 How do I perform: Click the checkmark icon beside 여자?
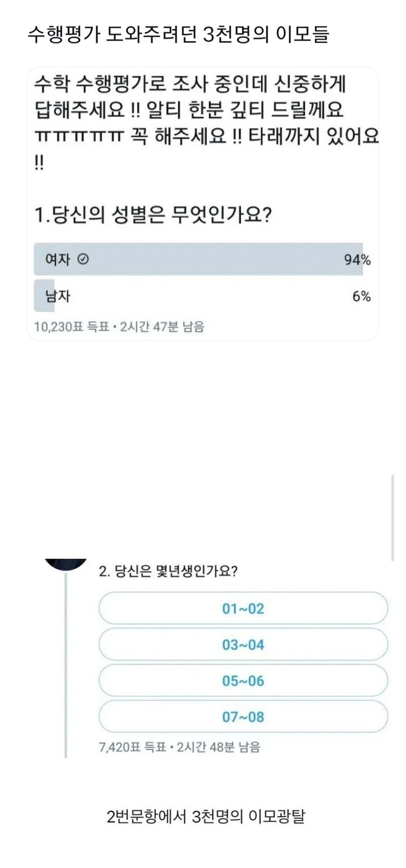[82, 258]
